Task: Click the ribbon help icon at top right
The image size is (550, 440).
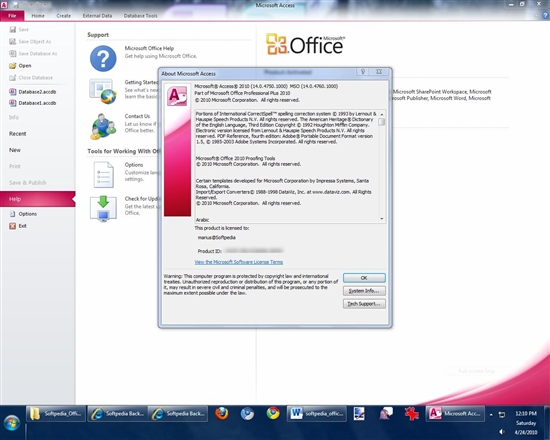Action: [x=545, y=15]
